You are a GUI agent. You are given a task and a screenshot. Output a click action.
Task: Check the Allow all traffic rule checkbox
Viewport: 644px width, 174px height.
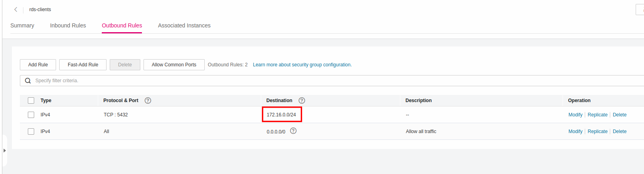[x=31, y=131]
